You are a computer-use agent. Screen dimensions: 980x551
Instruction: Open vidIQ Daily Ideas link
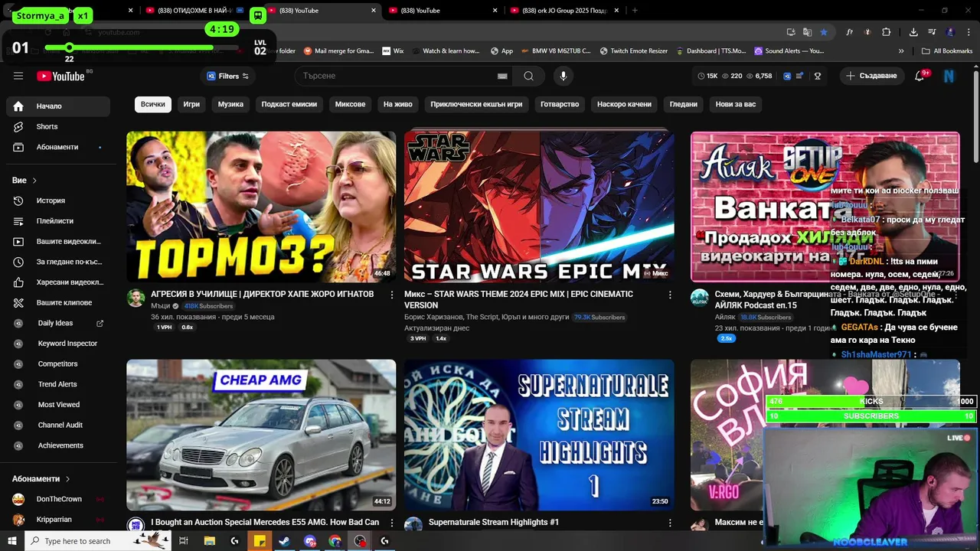coord(58,323)
